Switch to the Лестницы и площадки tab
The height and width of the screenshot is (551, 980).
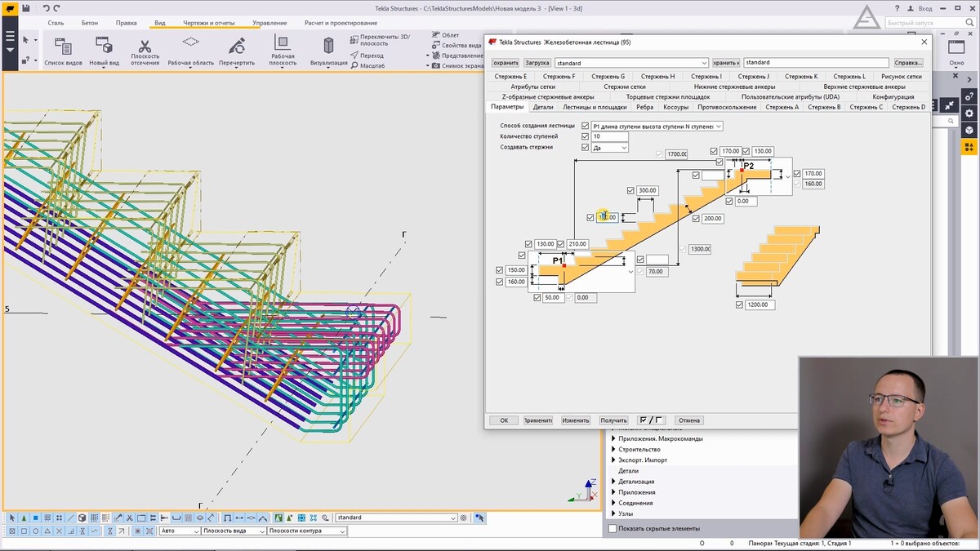point(595,107)
